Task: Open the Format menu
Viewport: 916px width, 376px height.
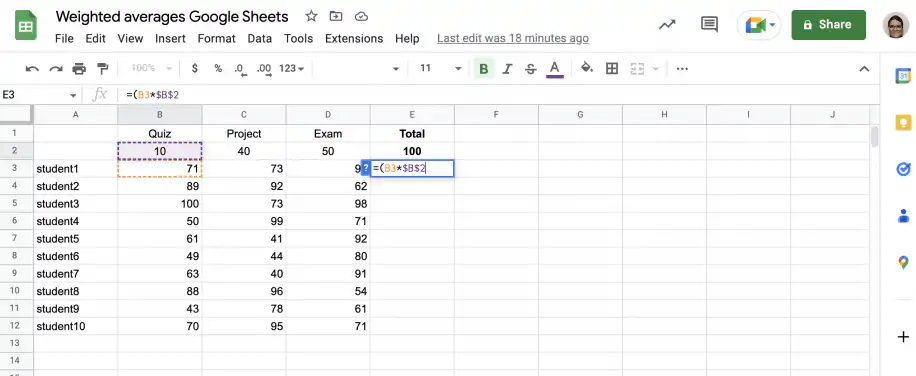Action: coord(216,39)
